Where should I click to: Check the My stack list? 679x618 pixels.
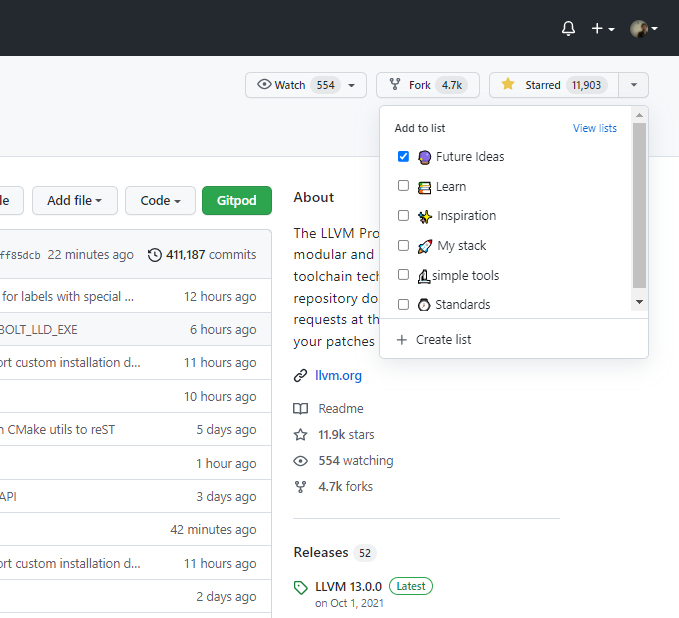pos(403,245)
